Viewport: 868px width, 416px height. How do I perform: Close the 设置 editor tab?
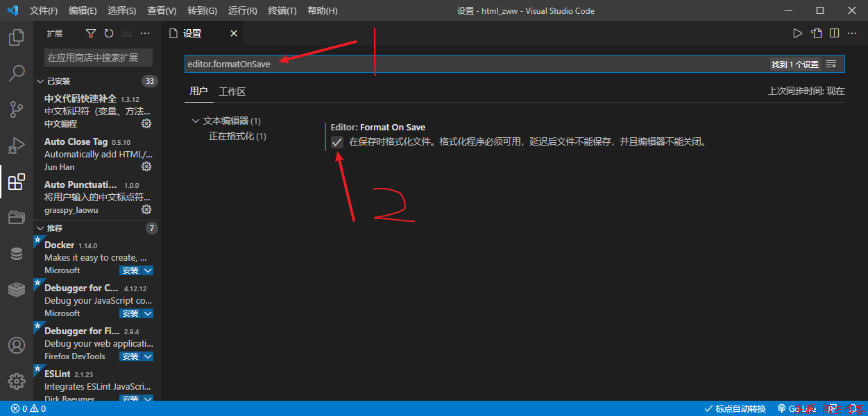coord(234,33)
